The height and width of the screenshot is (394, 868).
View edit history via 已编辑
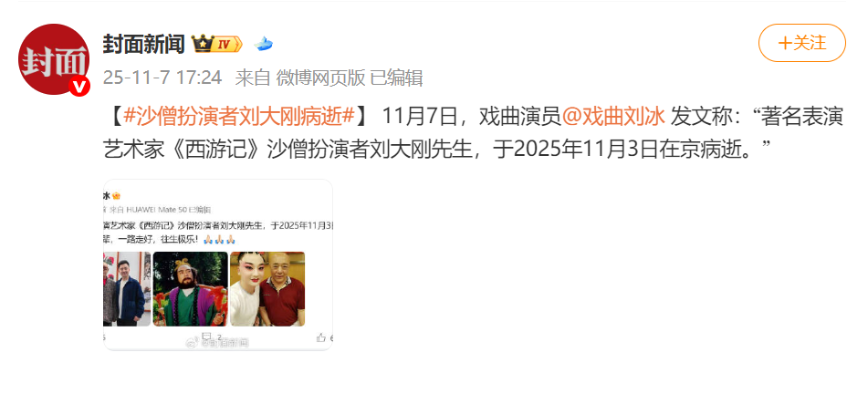point(396,78)
